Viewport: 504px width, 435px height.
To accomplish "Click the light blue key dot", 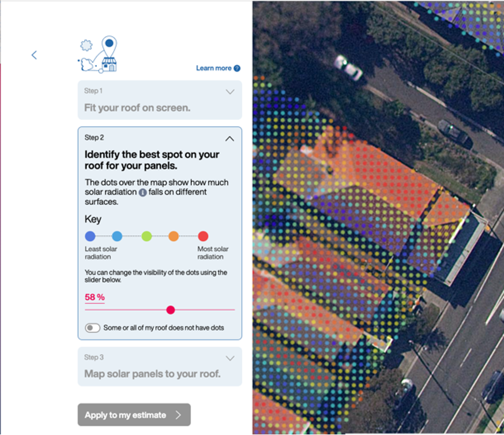I will [117, 236].
